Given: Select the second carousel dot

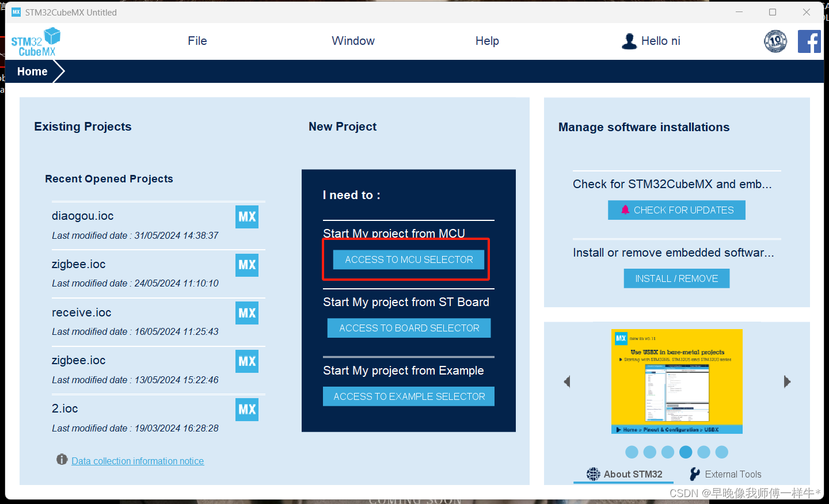Looking at the screenshot, I should pos(650,452).
